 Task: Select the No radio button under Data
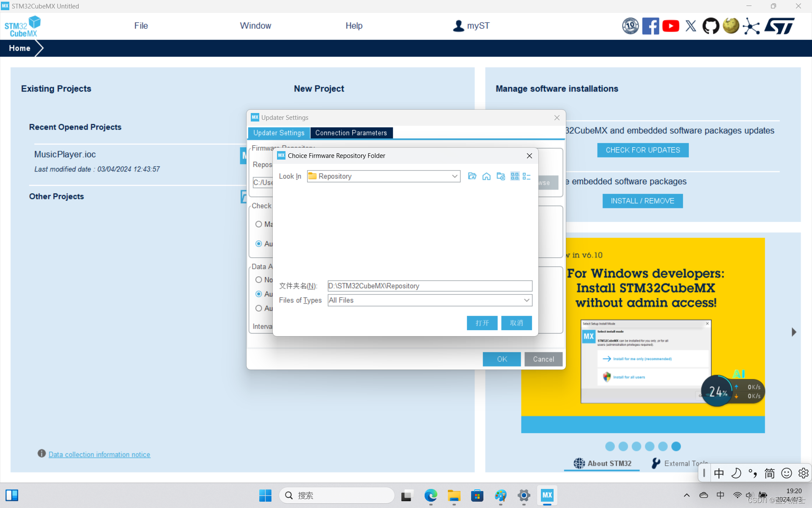coord(259,280)
